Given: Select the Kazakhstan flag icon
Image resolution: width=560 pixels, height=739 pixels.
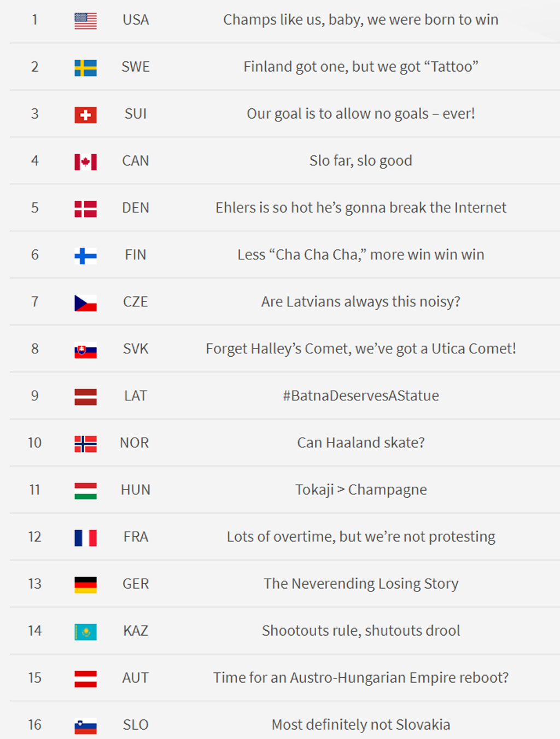Looking at the screenshot, I should point(85,632).
